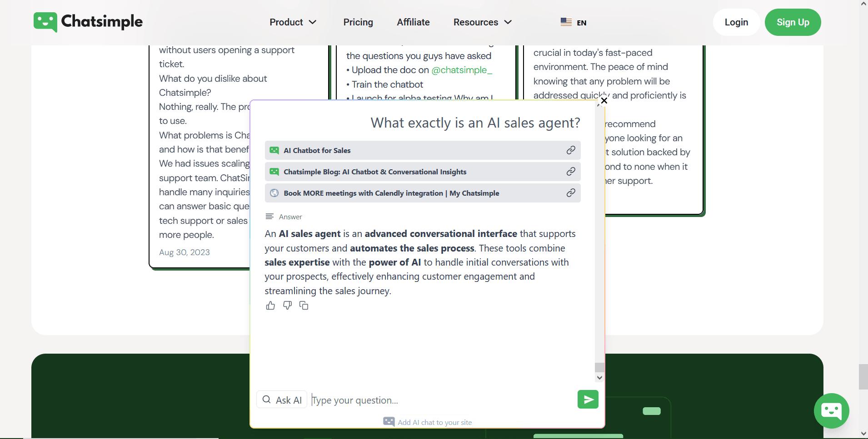Screen dimensions: 868x439
Task: Sign up for Chatsimple
Action: [x=793, y=22]
